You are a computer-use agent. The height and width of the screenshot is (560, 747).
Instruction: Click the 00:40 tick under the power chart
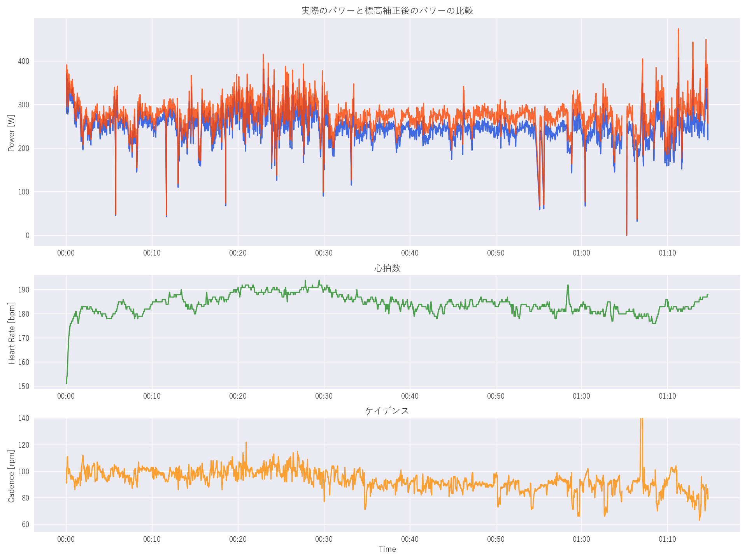(x=410, y=253)
